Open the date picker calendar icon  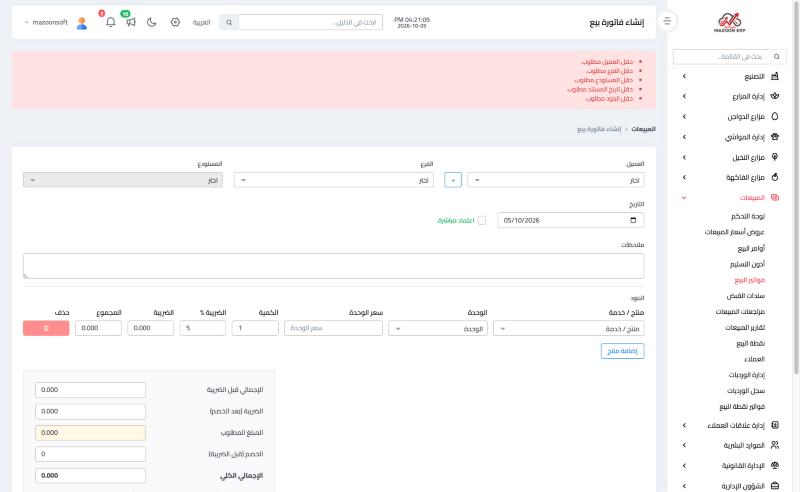[x=633, y=220]
